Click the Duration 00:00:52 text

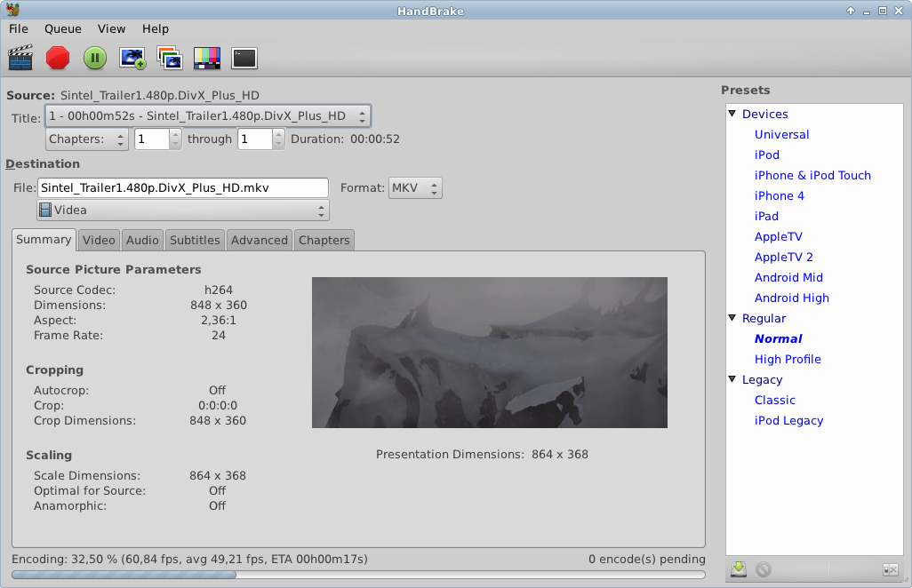tap(345, 139)
